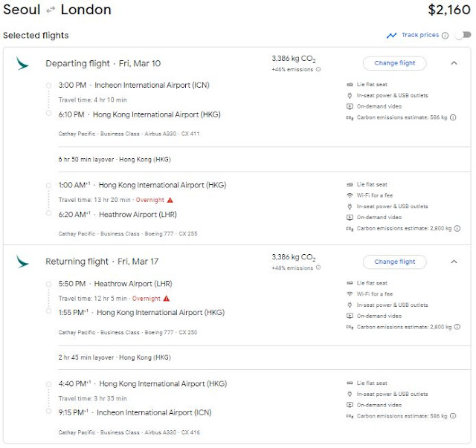Click carbon estimate info icon for CX 411

[x=453, y=117]
